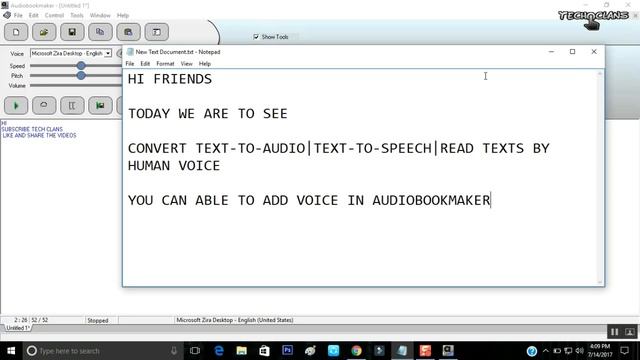Click the Speed slider handle

[x=81, y=65]
